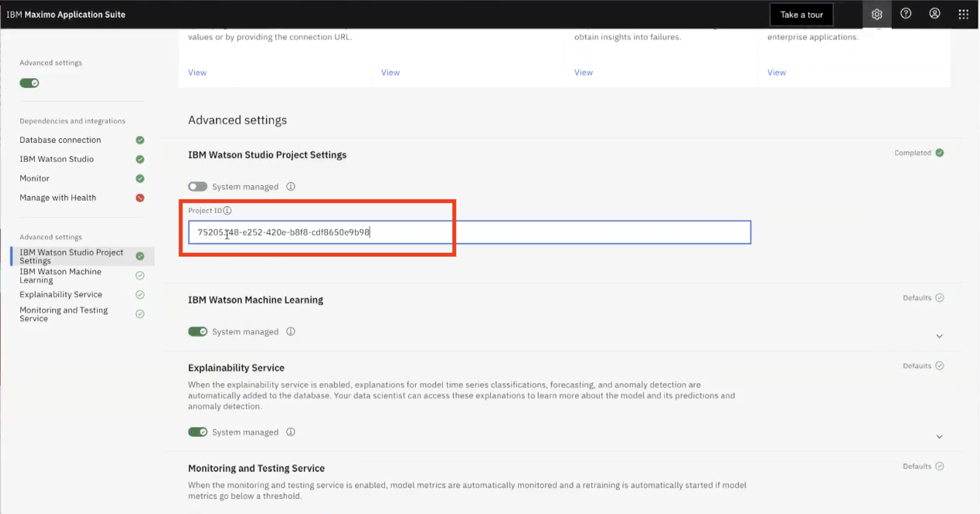Select Manage with Health in sidebar

point(58,197)
